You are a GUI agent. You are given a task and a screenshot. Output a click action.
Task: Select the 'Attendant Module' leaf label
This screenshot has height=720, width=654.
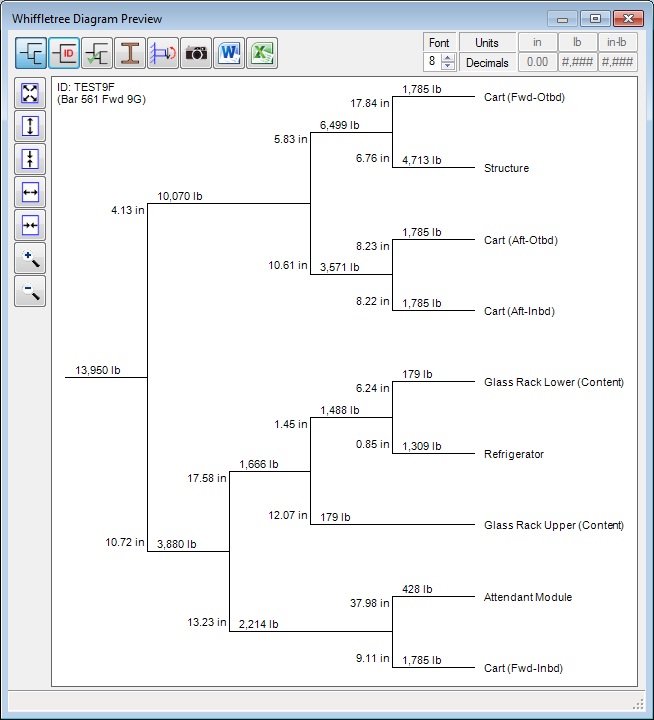point(528,597)
